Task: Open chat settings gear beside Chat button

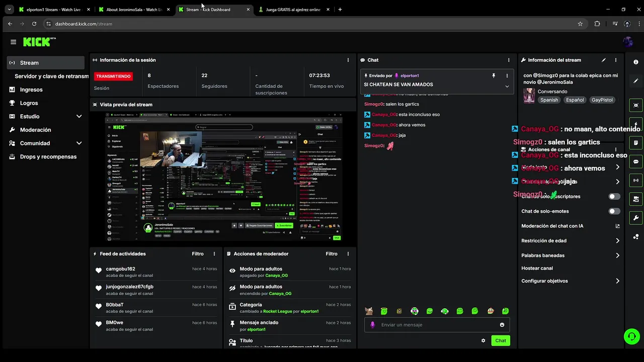Action: 484,340
